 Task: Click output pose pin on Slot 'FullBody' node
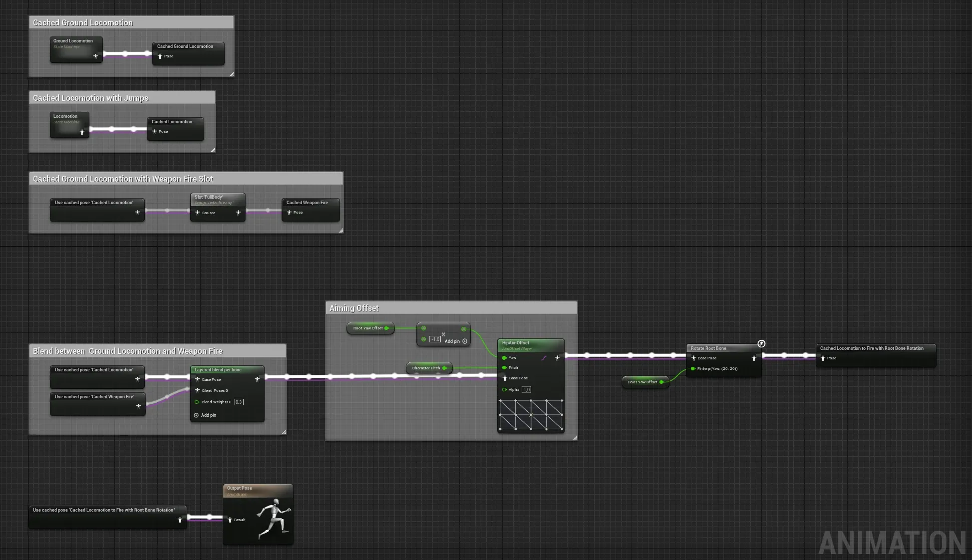[238, 213]
